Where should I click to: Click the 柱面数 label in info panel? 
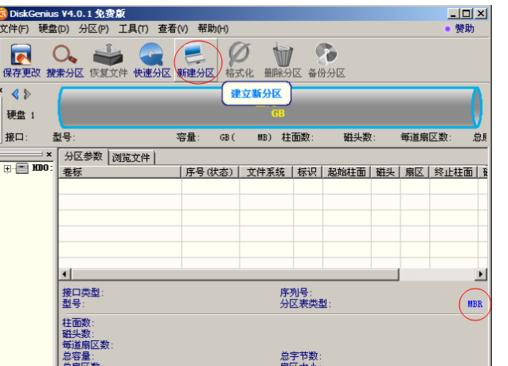point(78,323)
